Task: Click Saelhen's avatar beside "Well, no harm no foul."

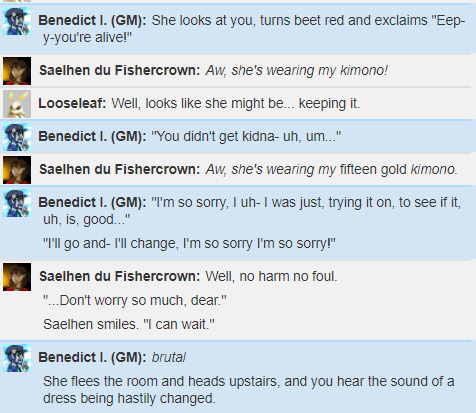Action: coord(17,277)
